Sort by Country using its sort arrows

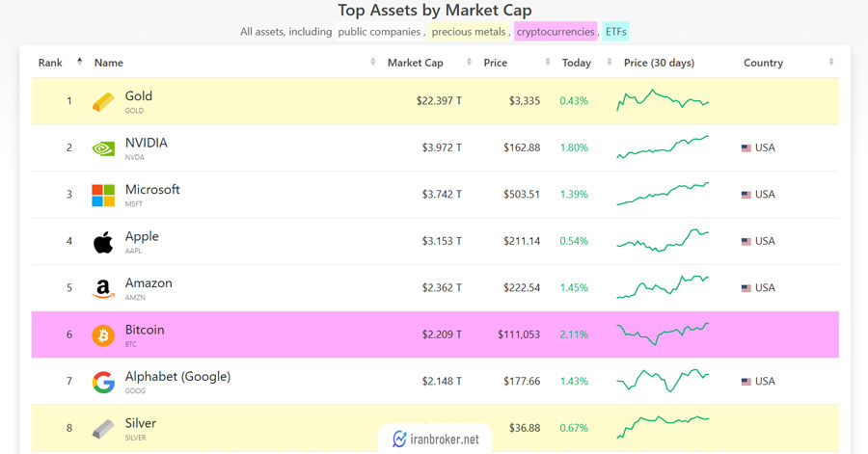coord(831,62)
